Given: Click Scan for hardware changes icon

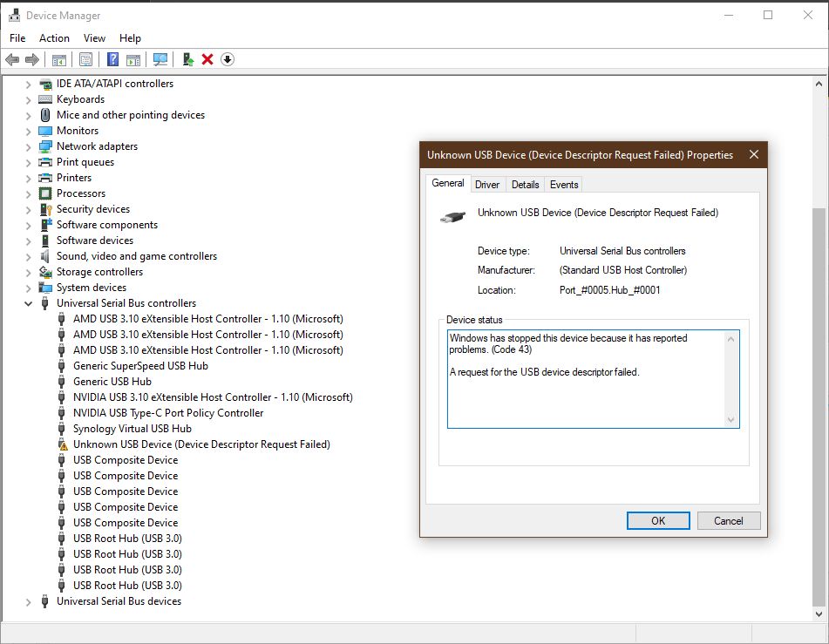Looking at the screenshot, I should [160, 59].
